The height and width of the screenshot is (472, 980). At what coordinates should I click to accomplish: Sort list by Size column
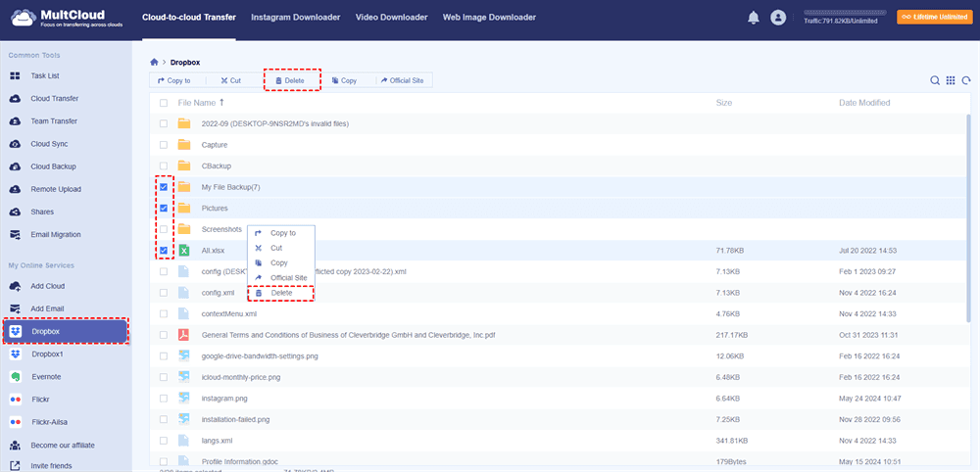[x=723, y=103]
